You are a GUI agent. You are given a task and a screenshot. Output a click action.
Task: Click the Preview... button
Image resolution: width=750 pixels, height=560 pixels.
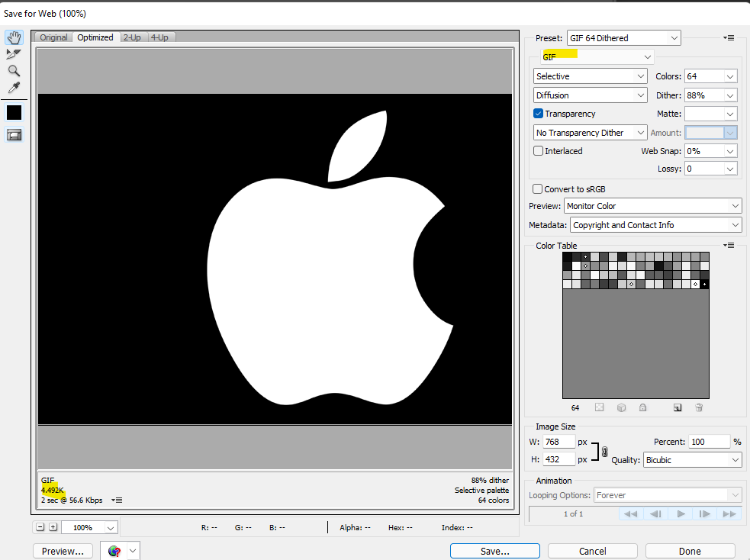[63, 551]
